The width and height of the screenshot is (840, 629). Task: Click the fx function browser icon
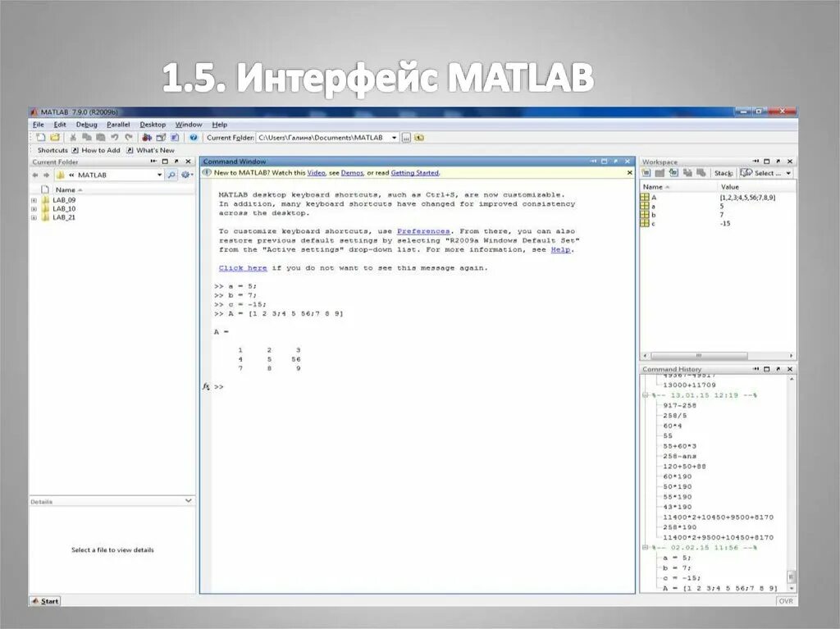coord(206,386)
